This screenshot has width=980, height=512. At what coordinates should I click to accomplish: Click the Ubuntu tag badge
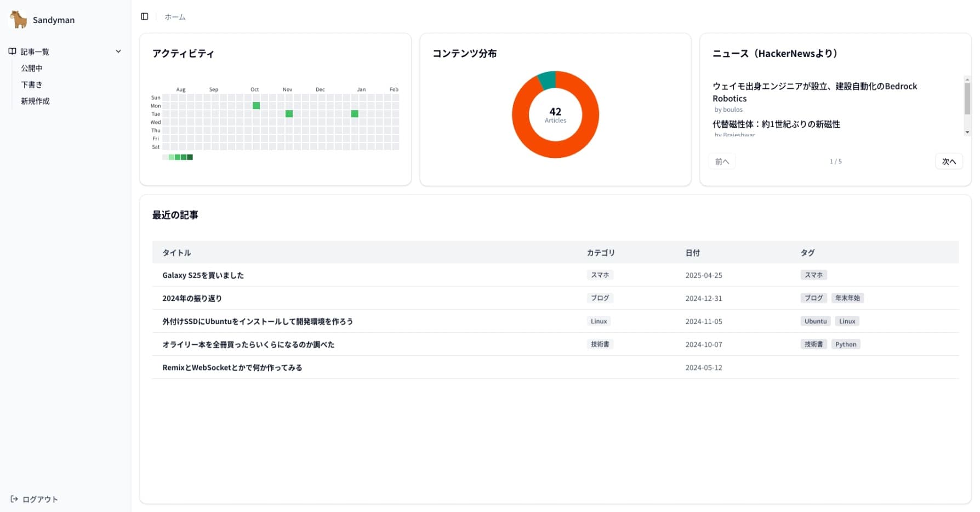click(815, 321)
